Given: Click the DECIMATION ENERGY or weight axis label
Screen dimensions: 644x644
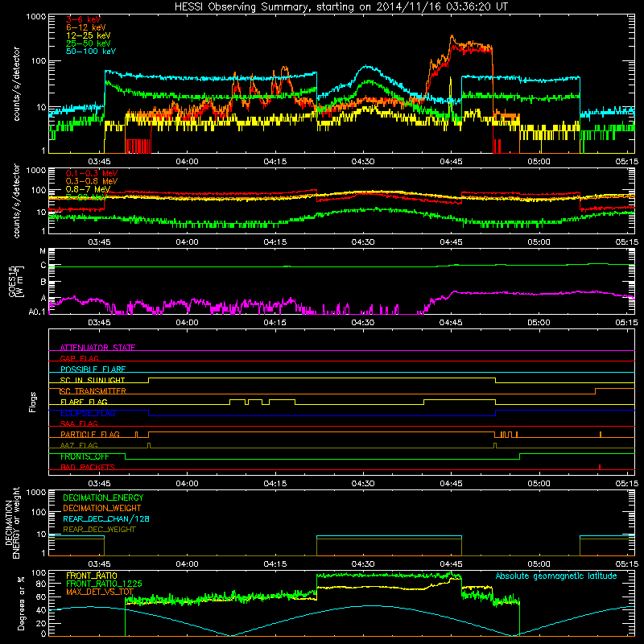Looking at the screenshot, I should click(12, 522).
